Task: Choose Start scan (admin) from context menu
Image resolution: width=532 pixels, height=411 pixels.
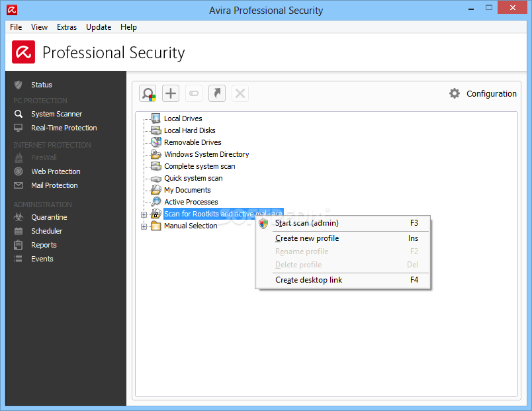Action: 343,223
